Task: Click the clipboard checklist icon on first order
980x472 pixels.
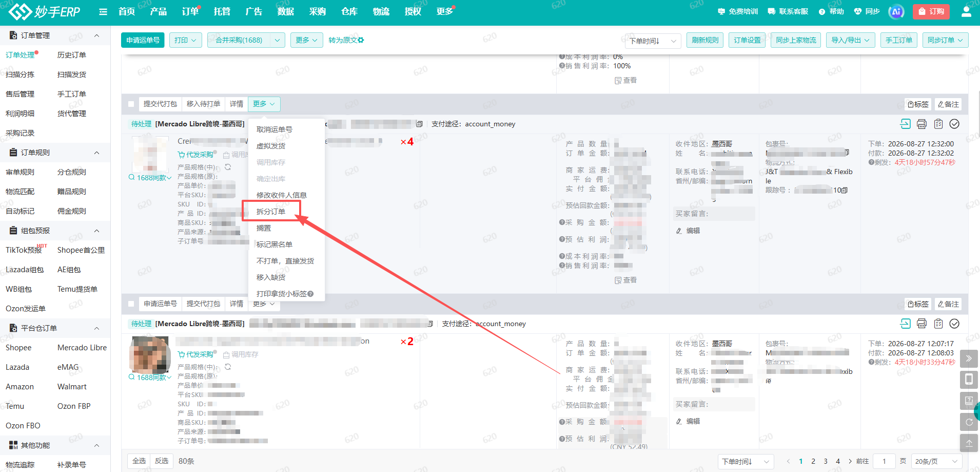Action: (x=938, y=124)
